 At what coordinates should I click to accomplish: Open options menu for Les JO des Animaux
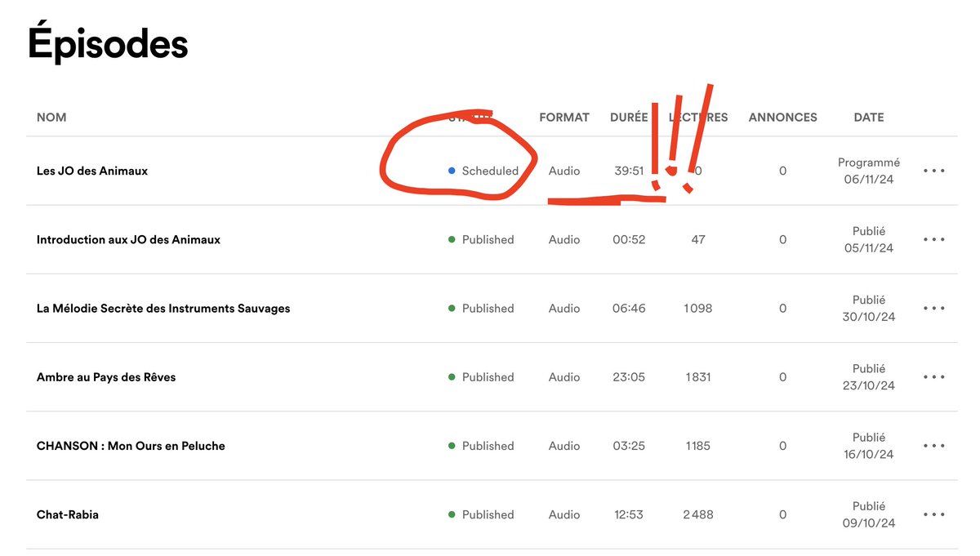pyautogui.click(x=934, y=171)
